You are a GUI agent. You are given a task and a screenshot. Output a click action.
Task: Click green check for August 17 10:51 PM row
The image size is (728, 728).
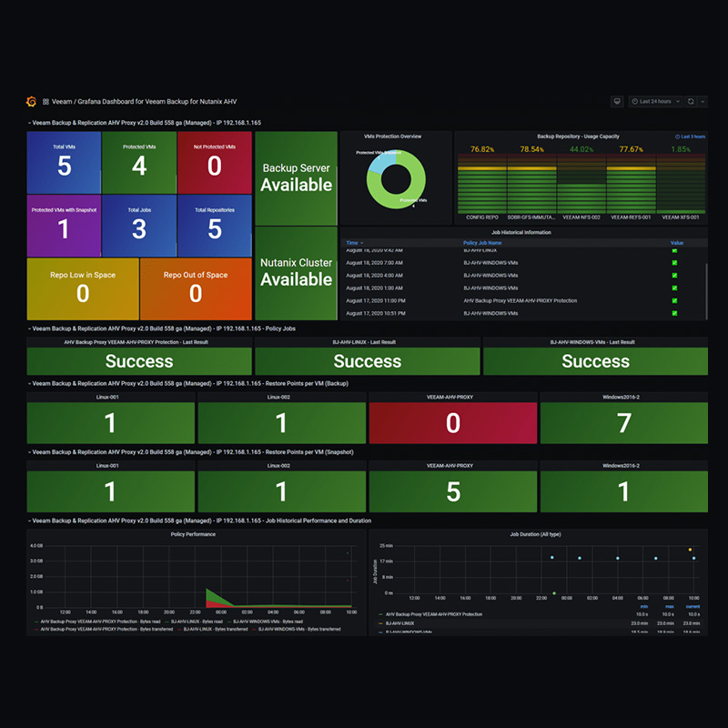click(674, 313)
